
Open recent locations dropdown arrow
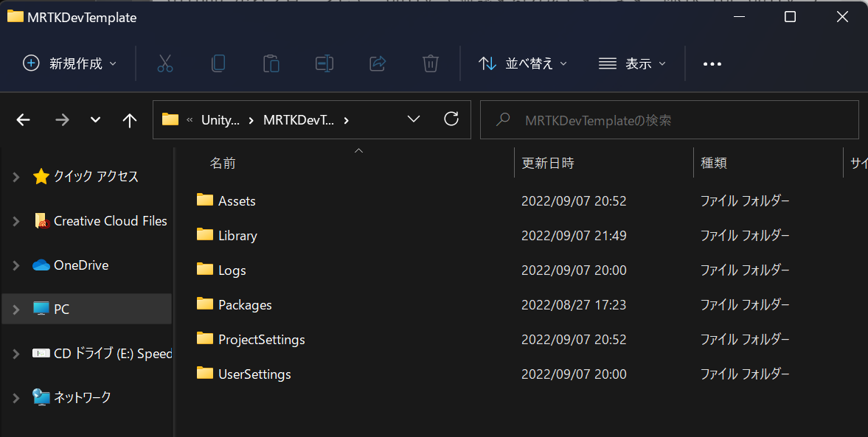[95, 119]
